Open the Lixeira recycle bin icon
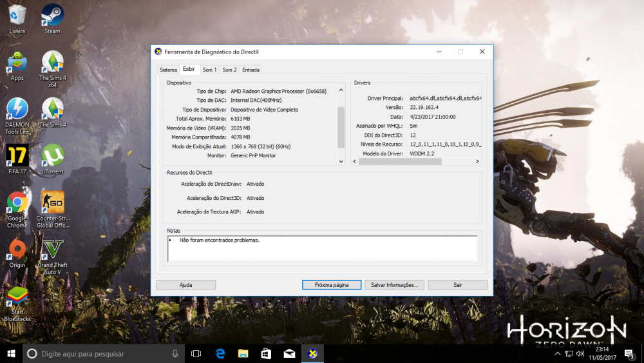This screenshot has height=363, width=644. click(17, 15)
